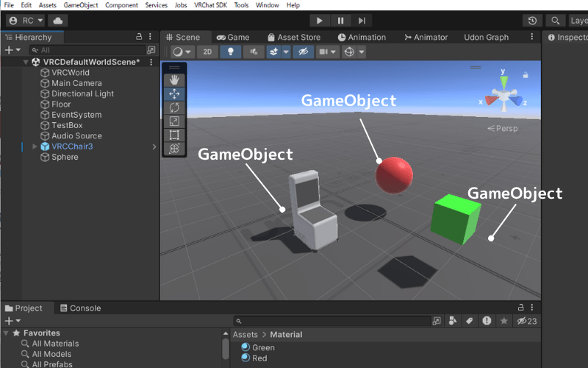
Task: Click the red X axis cone
Action: (491, 100)
